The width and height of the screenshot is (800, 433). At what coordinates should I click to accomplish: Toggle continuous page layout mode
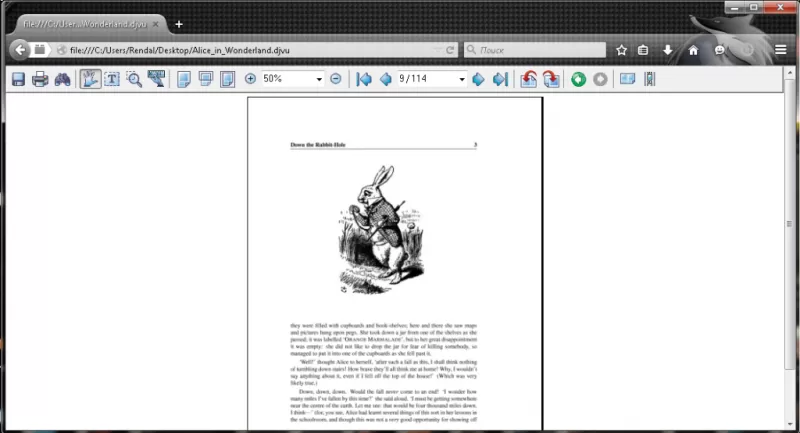tap(206, 79)
